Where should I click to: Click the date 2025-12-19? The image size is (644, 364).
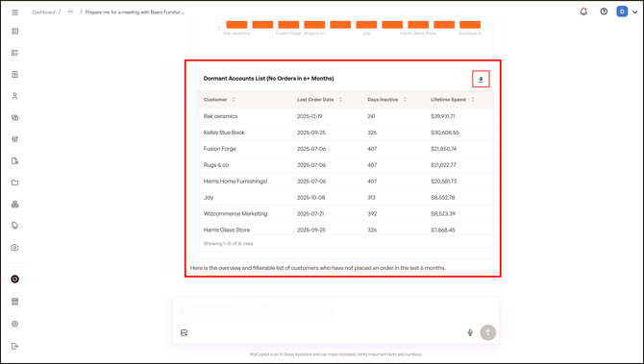(x=310, y=116)
